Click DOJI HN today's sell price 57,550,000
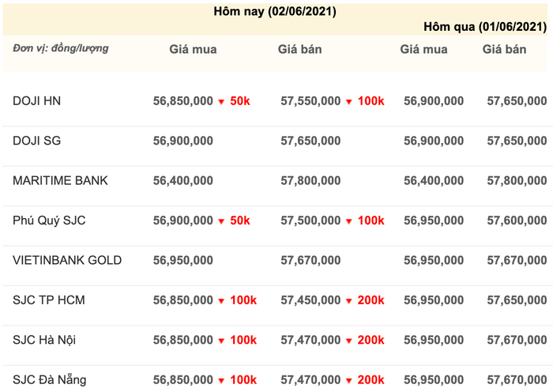Image resolution: width=553 pixels, height=392 pixels. click(310, 101)
